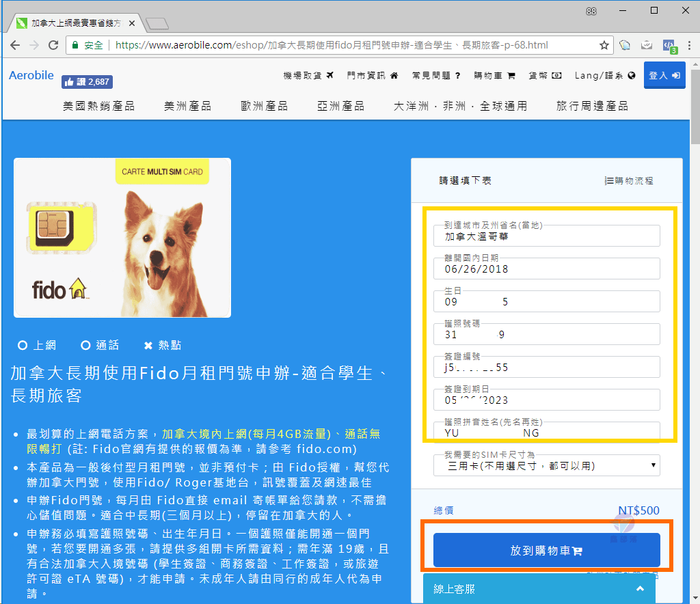The width and height of the screenshot is (700, 604).
Task: Open the Chrome three-dot menu
Action: coord(689,45)
